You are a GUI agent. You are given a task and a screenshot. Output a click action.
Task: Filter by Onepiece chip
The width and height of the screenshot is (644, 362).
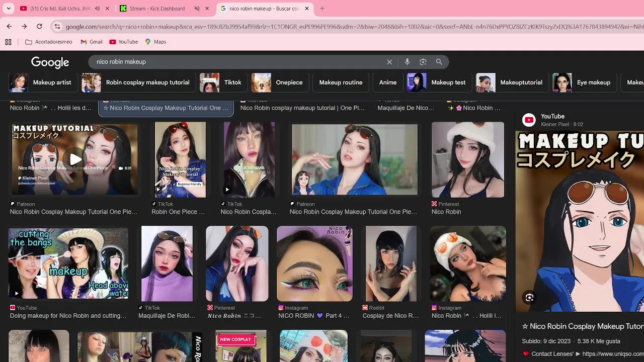pyautogui.click(x=279, y=82)
